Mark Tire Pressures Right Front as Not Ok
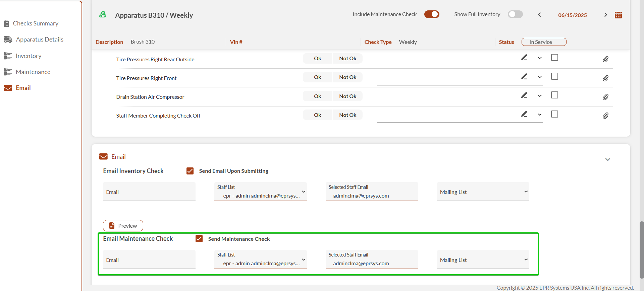The height and width of the screenshot is (291, 644). (347, 77)
